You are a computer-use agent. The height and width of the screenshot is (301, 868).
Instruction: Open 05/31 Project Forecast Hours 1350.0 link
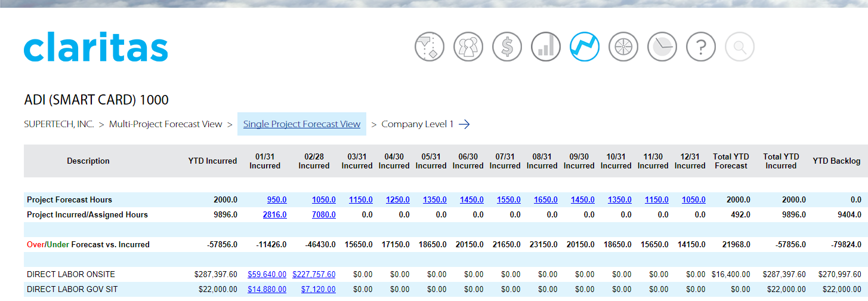tap(434, 200)
